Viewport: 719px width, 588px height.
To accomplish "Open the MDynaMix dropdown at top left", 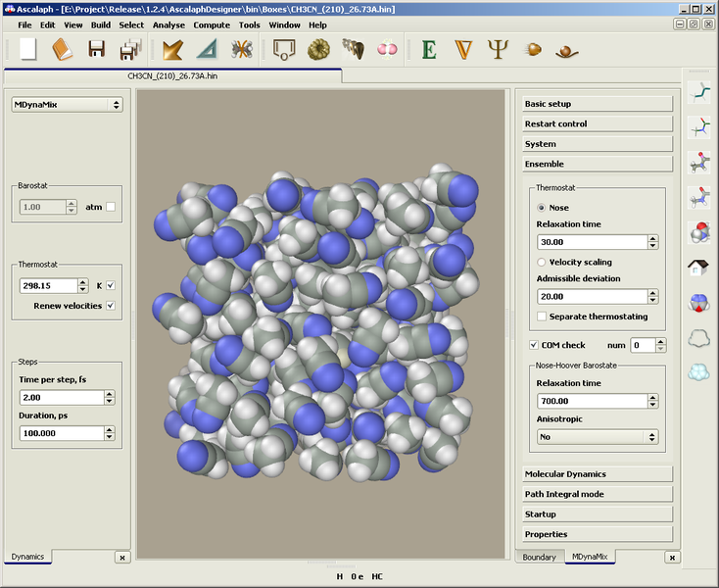I will (67, 104).
